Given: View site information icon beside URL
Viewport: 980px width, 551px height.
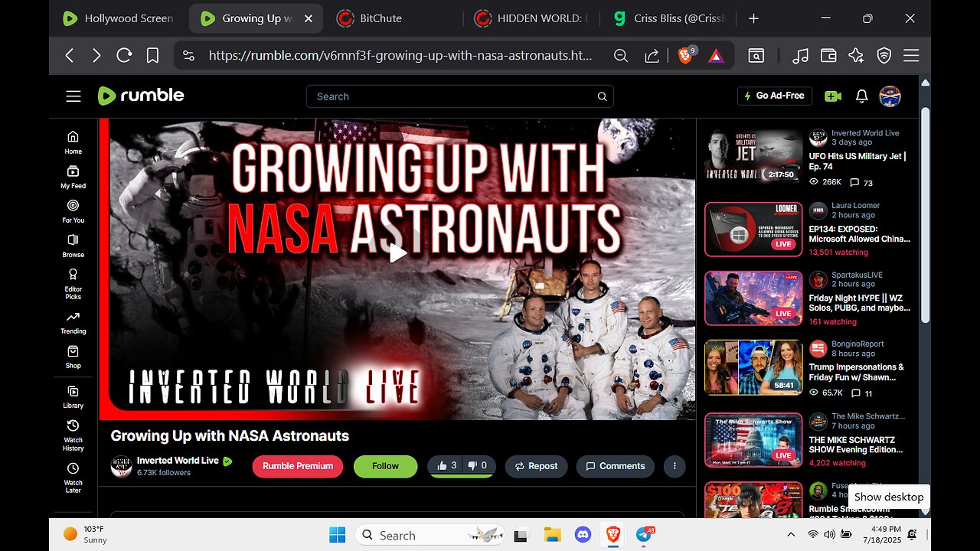Looking at the screenshot, I should point(189,55).
